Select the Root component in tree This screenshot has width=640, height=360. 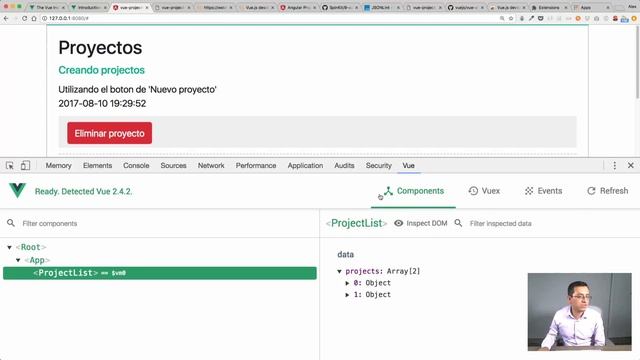click(x=31, y=247)
